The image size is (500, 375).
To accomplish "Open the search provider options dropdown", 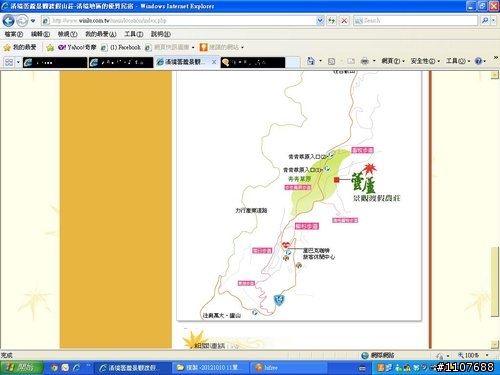I will (493, 21).
